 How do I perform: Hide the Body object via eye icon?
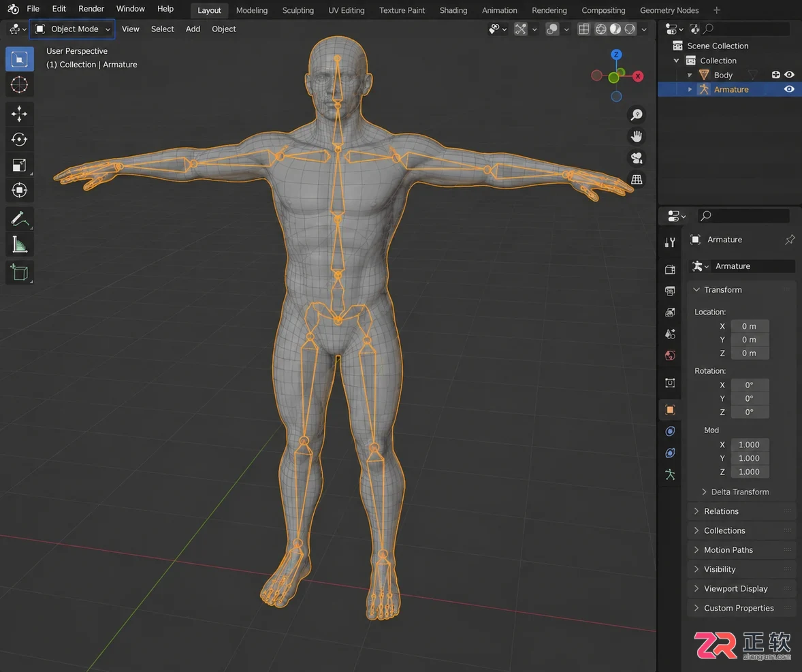click(789, 75)
